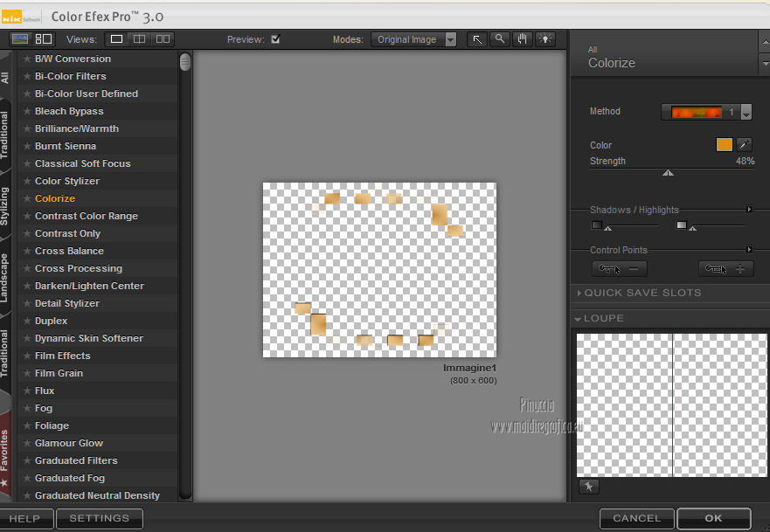Open the lower Traditional category tab
This screenshot has width=770, height=532.
tap(5, 354)
